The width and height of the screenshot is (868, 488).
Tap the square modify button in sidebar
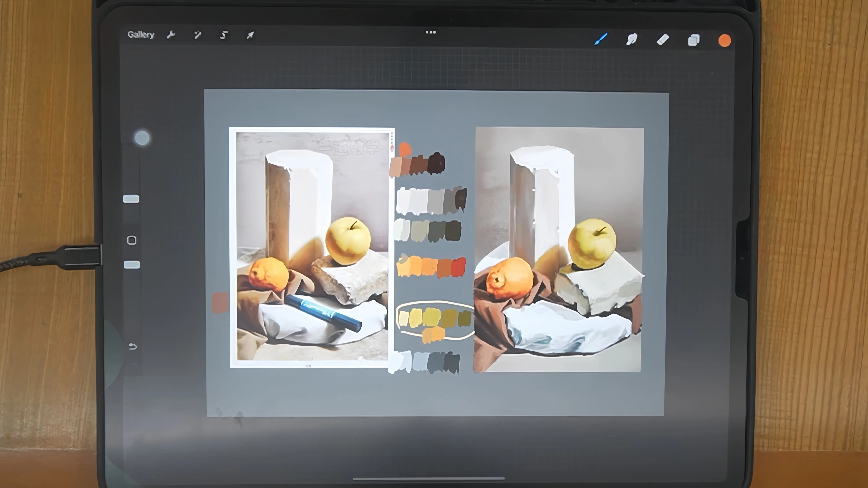click(131, 240)
